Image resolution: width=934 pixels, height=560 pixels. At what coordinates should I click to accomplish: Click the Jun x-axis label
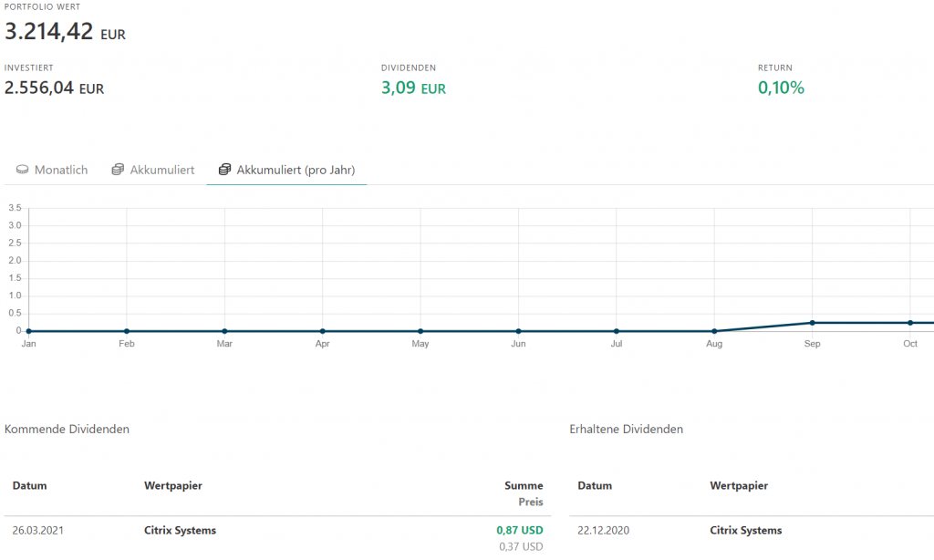tap(518, 344)
